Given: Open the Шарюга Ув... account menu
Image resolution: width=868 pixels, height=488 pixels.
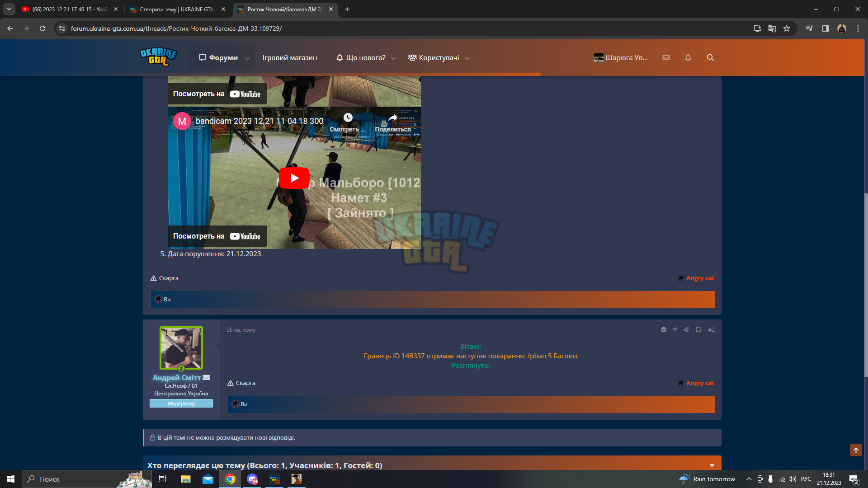Looking at the screenshot, I should point(621,58).
